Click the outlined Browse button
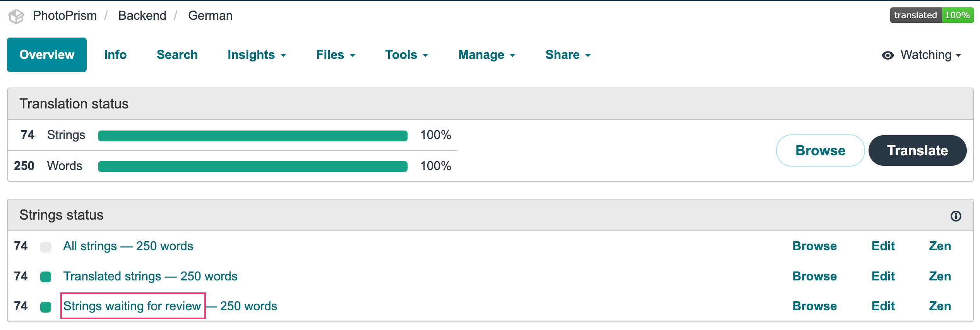 (820, 150)
